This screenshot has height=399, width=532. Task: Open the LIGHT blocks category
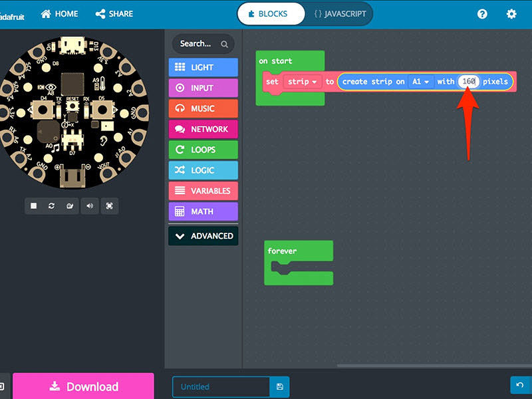(x=203, y=67)
